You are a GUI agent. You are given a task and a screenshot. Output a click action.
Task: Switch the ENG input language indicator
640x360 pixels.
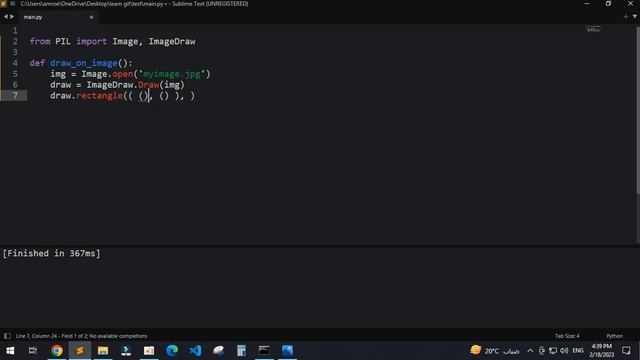pos(578,351)
